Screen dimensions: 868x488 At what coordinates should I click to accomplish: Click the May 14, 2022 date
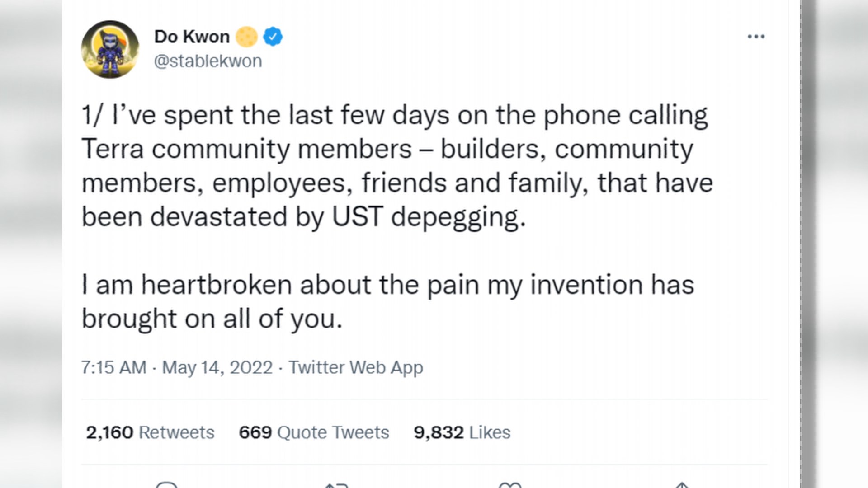point(217,367)
